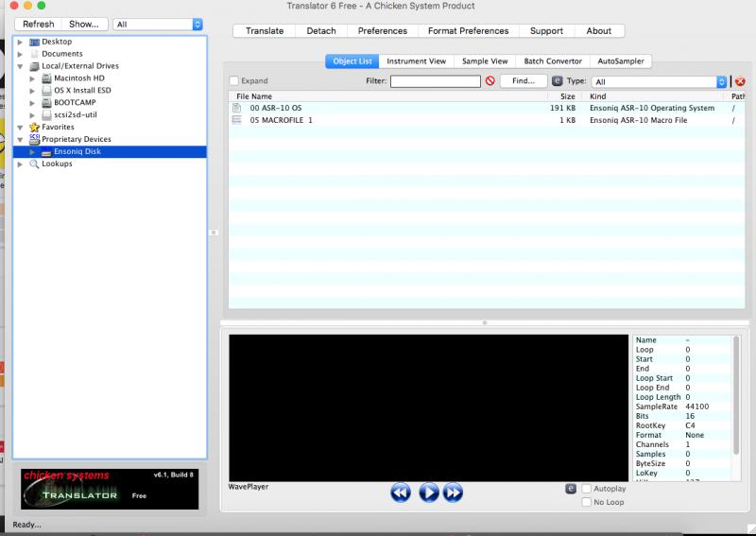The width and height of the screenshot is (756, 536).
Task: Click the BOOTCAMP drive icon
Action: [46, 102]
